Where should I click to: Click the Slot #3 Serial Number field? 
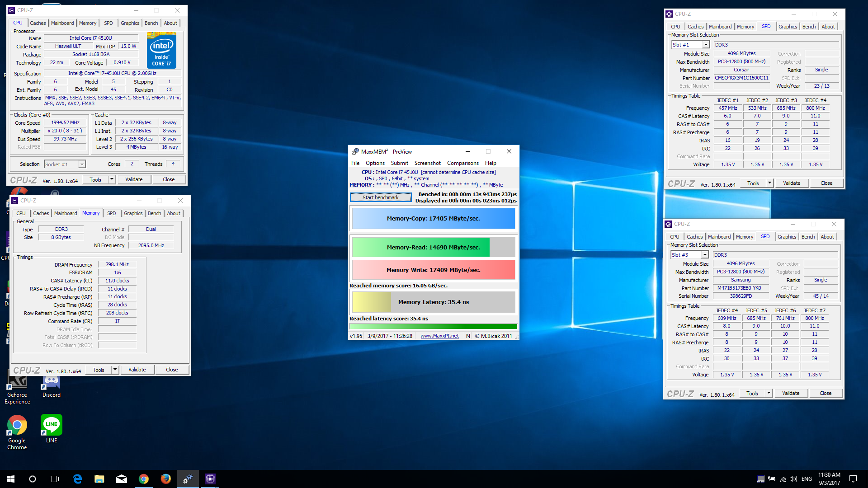pyautogui.click(x=741, y=296)
